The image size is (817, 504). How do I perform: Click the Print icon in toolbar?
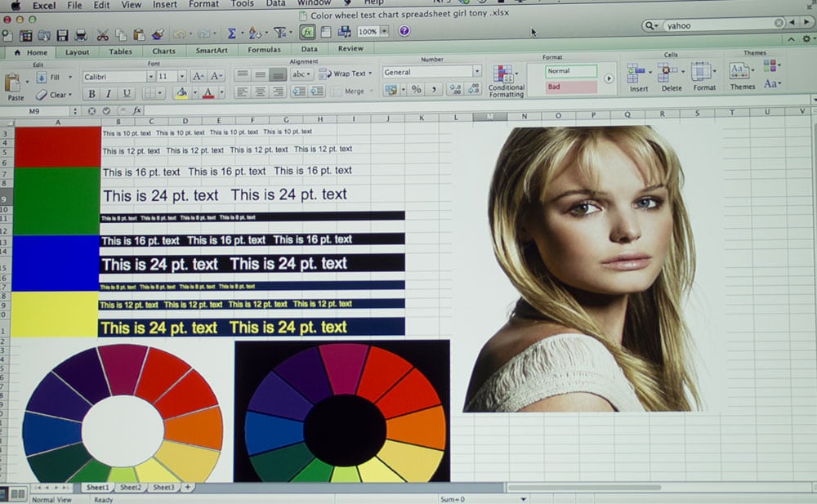(x=82, y=34)
